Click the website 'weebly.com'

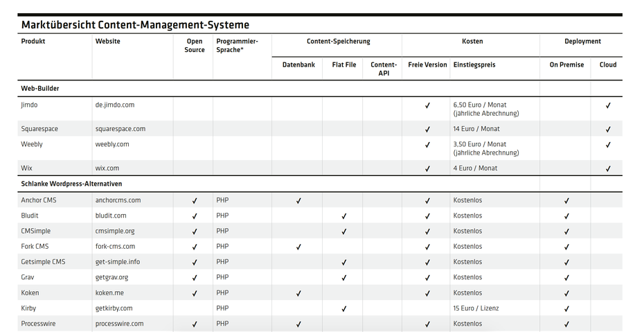click(x=112, y=144)
